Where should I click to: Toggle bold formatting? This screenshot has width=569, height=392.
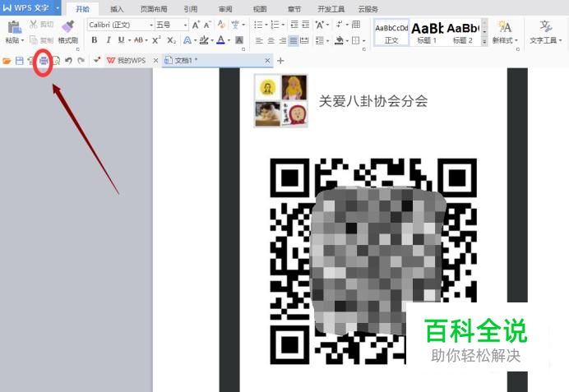click(x=95, y=40)
